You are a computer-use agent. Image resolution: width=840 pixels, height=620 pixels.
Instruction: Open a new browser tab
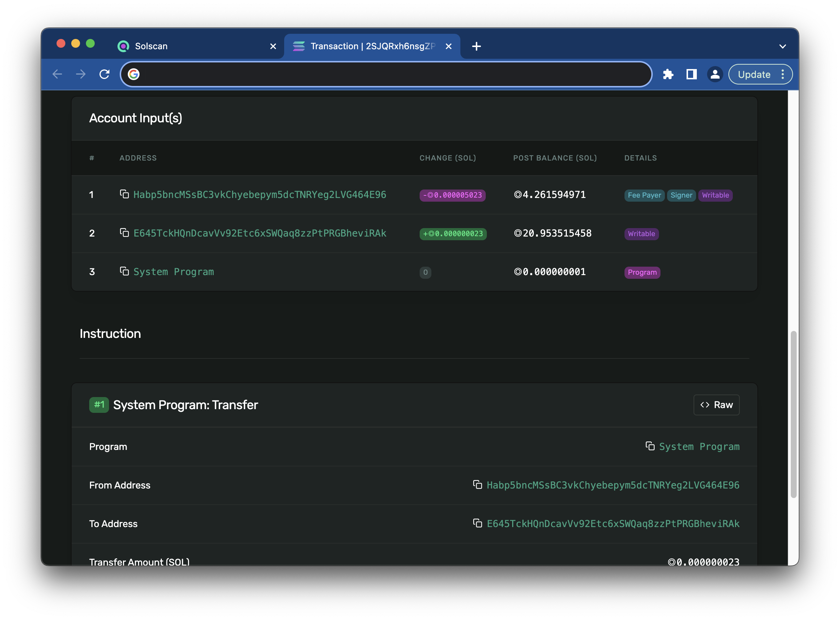click(x=477, y=46)
